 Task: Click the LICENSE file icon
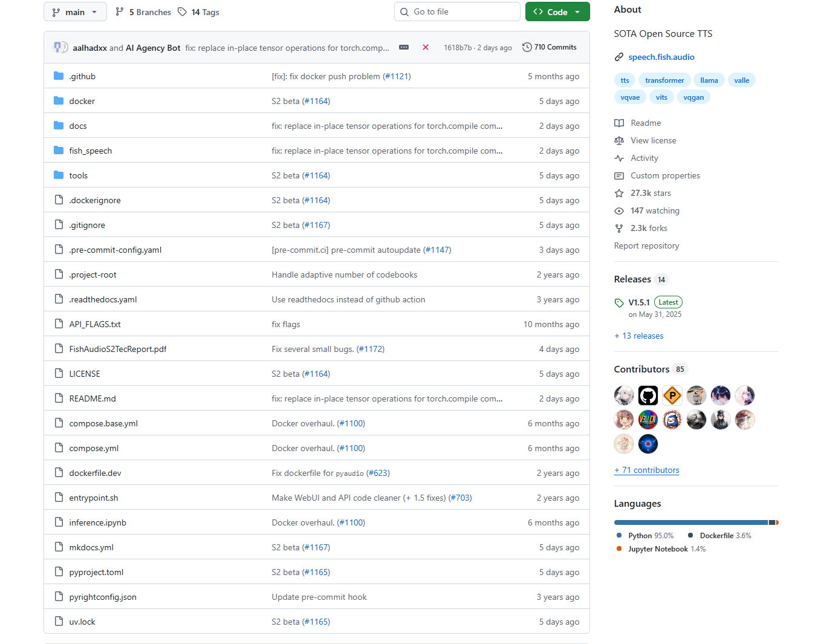59,374
